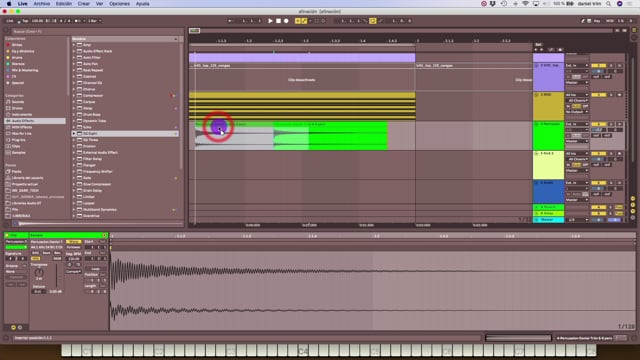Image resolution: width=640 pixels, height=360 pixels.
Task: Select Filter Delay in device list
Action: (x=93, y=159)
